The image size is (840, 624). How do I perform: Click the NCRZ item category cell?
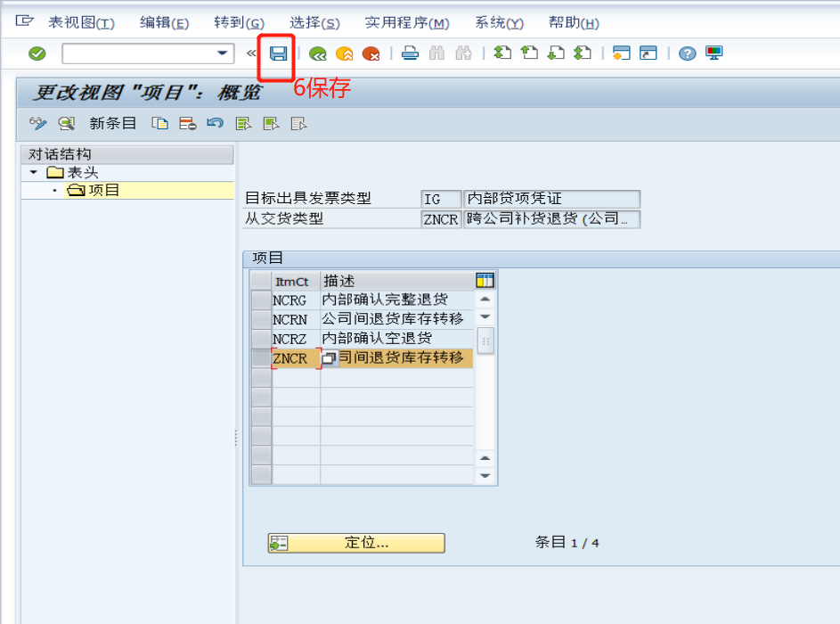coord(296,338)
